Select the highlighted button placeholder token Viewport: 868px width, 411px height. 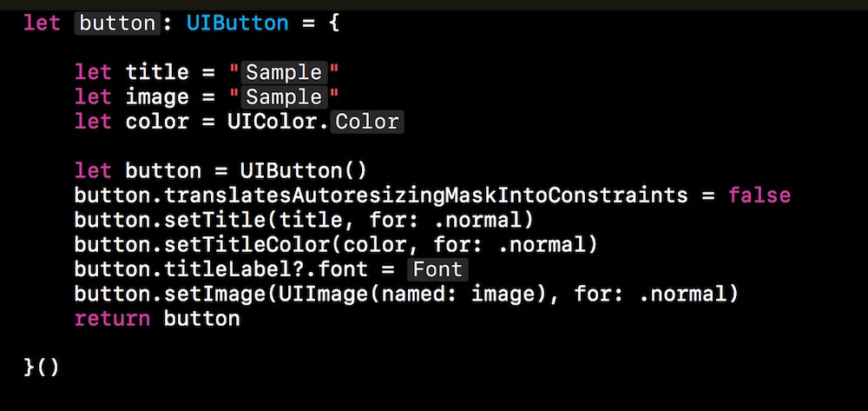[x=117, y=23]
